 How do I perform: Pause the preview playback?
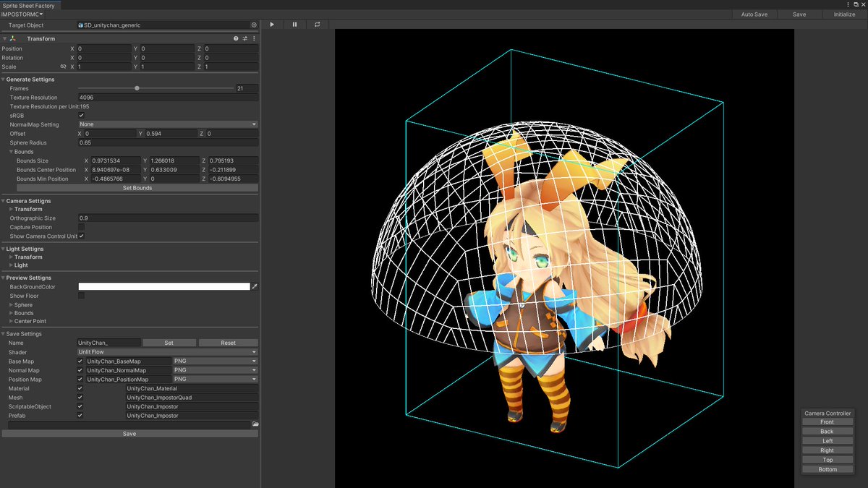pyautogui.click(x=294, y=25)
